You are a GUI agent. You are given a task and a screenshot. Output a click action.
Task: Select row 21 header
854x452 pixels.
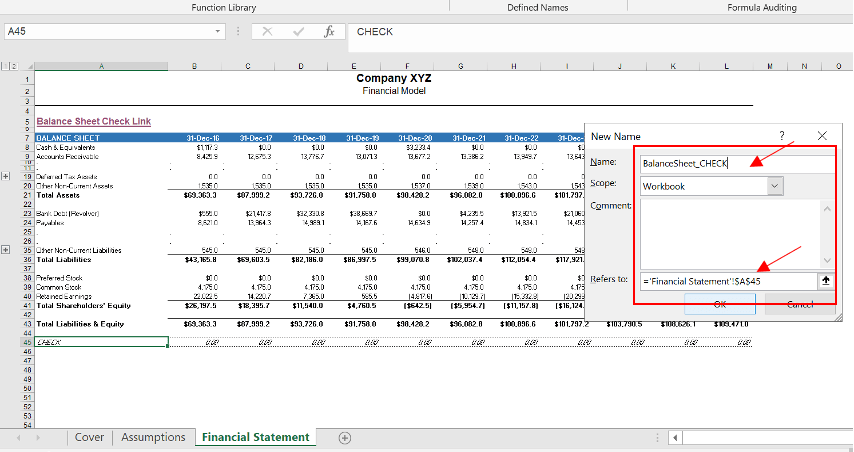26,195
